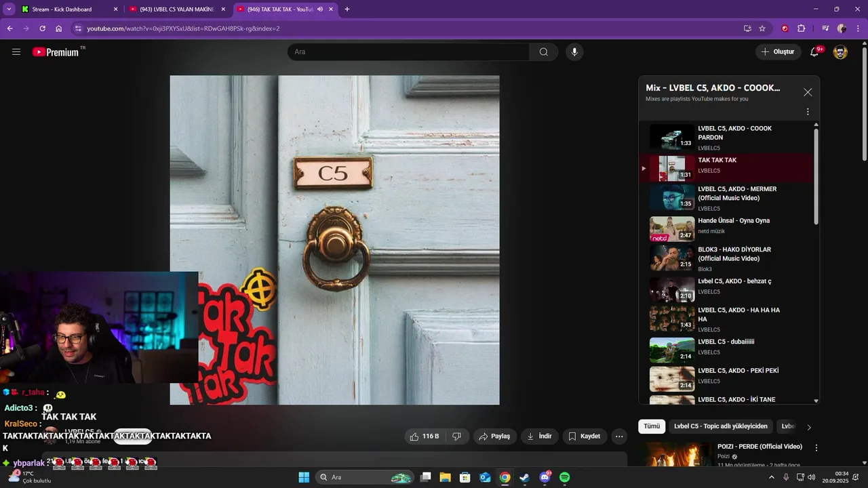Image resolution: width=868 pixels, height=488 pixels.
Task: Reload the page in Chrome
Action: coord(42,28)
